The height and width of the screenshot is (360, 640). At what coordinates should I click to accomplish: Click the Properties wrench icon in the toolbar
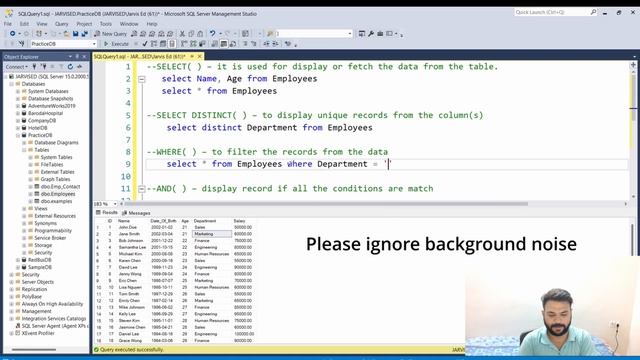371,34
